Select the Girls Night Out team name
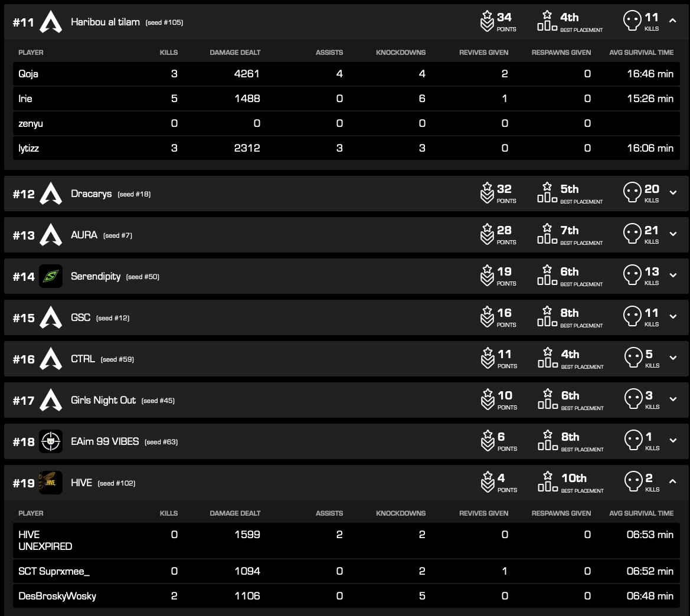This screenshot has width=690, height=616. [x=103, y=401]
